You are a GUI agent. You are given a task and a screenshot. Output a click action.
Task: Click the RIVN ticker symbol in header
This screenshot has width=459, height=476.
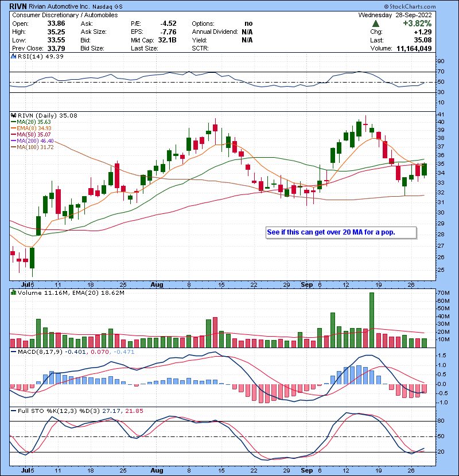pyautogui.click(x=18, y=6)
